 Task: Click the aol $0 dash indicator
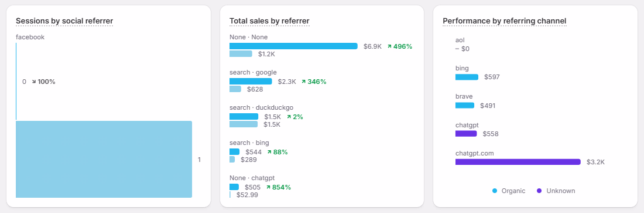coord(457,49)
